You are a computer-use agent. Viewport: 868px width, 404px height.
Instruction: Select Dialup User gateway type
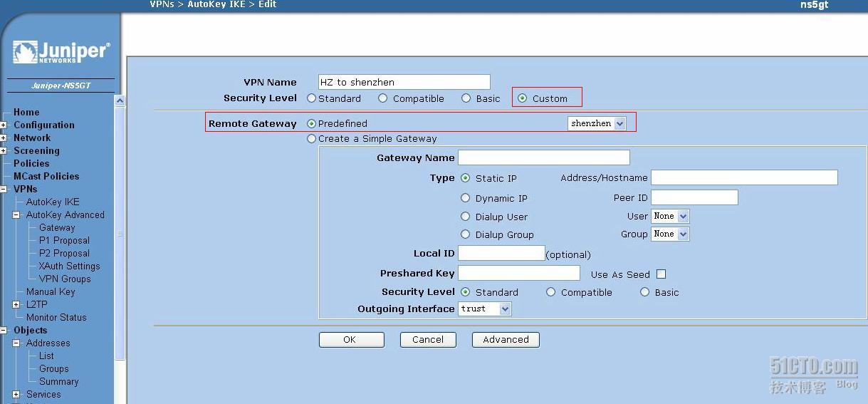pos(466,217)
